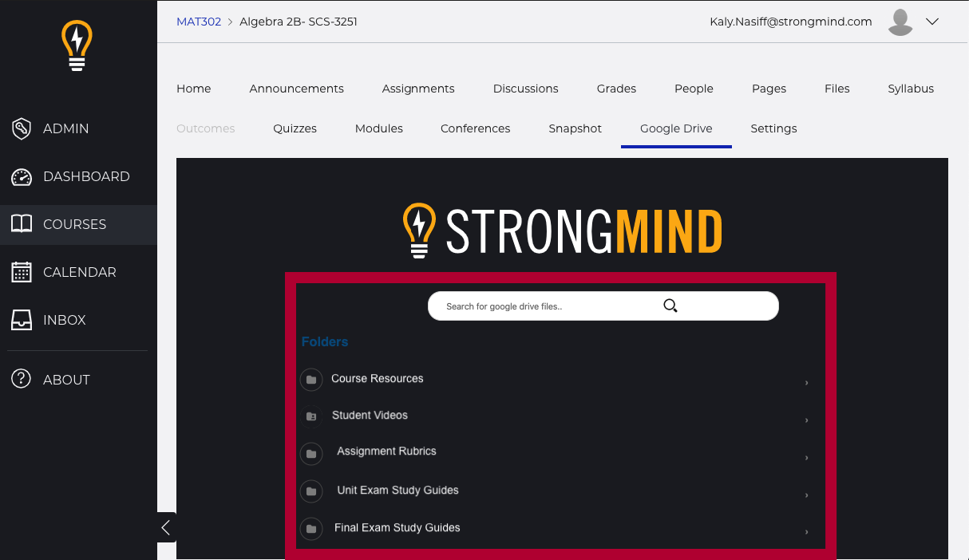969x560 pixels.
Task: Expand the Course Resources row chevron
Action: (x=806, y=383)
